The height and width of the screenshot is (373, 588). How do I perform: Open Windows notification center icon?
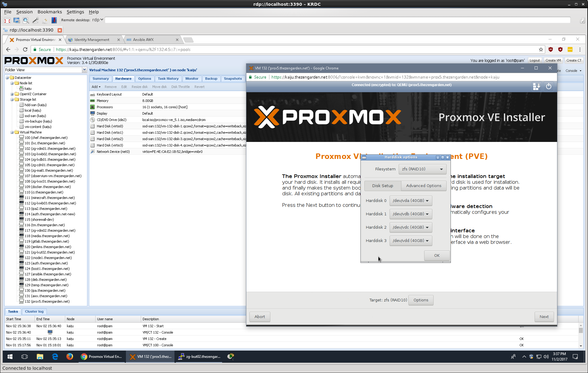[575, 357]
